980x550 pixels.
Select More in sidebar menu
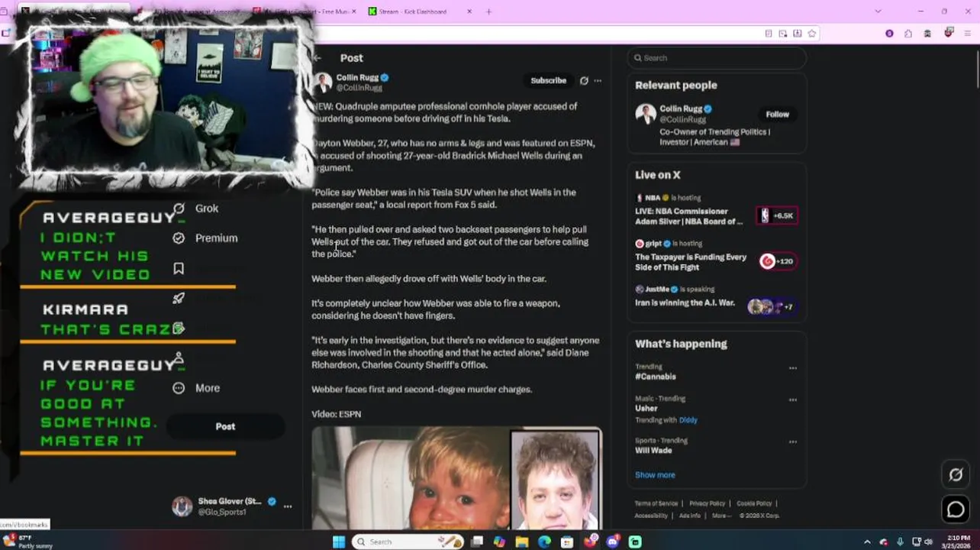pyautogui.click(x=208, y=388)
